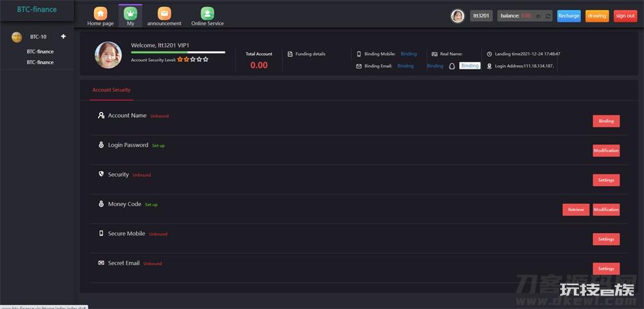
Task: Click the Login Address location pin icon
Action: tap(489, 66)
